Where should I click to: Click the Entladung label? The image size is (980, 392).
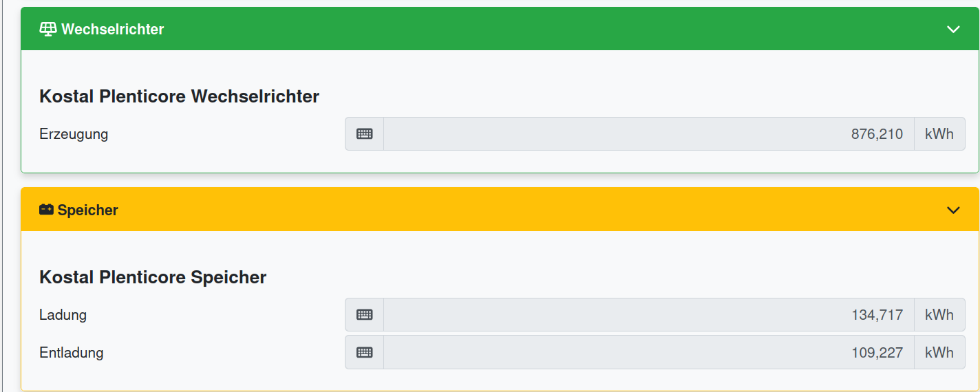tap(72, 353)
